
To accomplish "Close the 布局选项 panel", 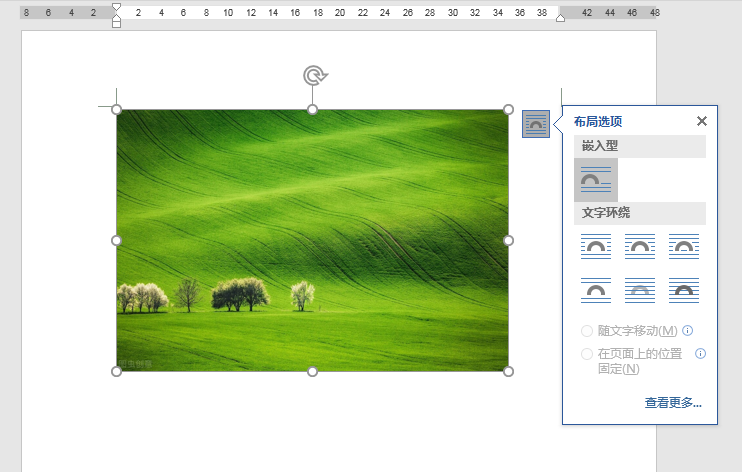I will 702,121.
